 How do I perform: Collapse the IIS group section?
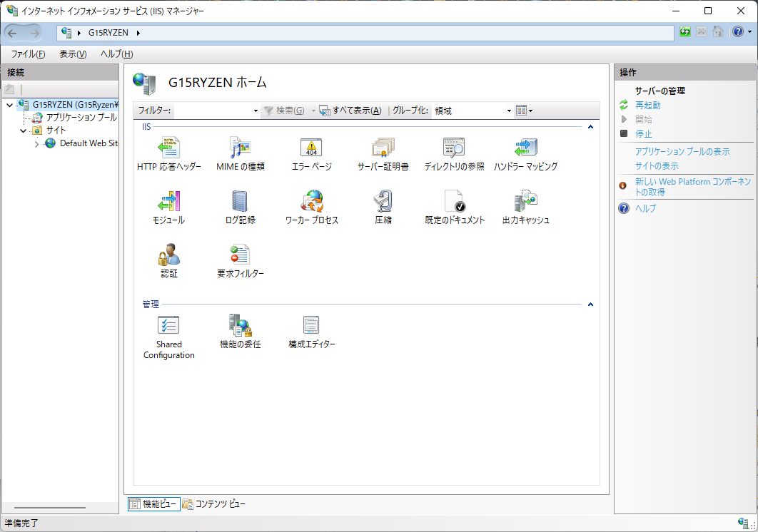(590, 127)
